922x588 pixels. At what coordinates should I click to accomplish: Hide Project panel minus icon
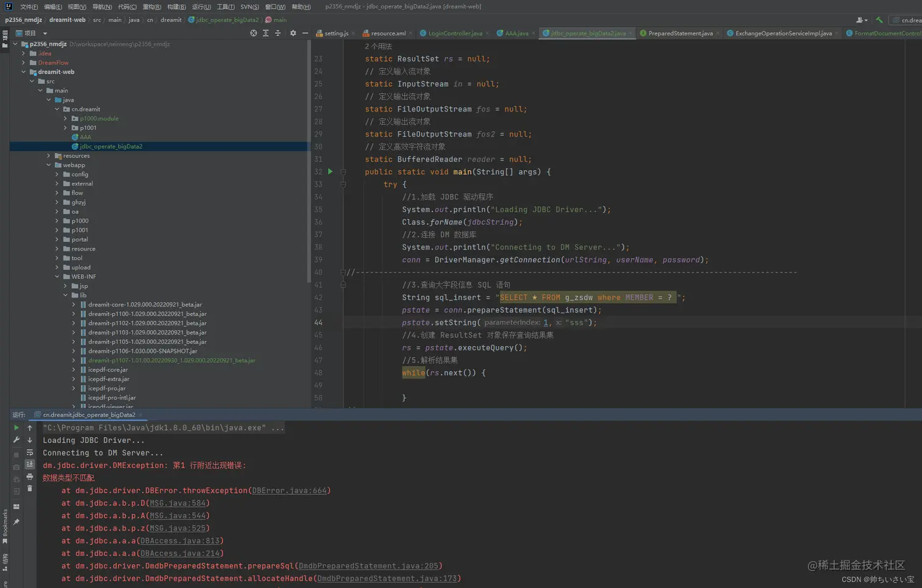(x=306, y=33)
